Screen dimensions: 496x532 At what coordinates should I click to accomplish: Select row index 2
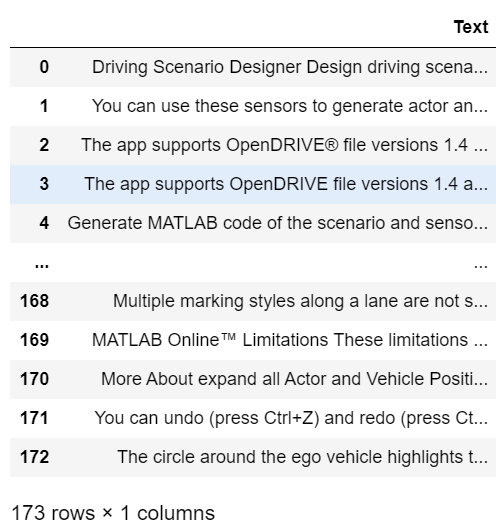pos(44,145)
